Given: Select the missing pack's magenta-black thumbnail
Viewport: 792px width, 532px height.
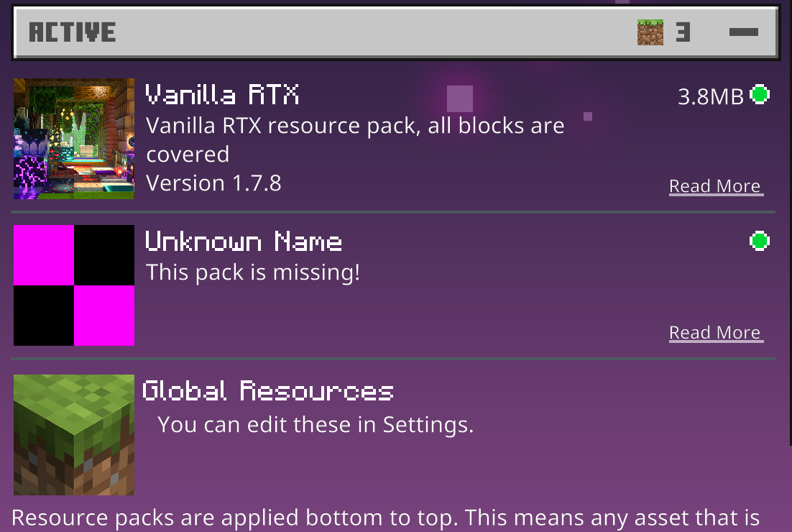Looking at the screenshot, I should tap(74, 285).
